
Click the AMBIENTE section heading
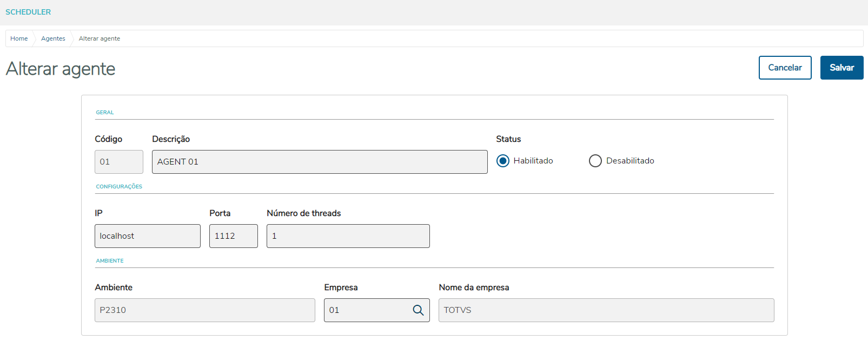point(110,261)
